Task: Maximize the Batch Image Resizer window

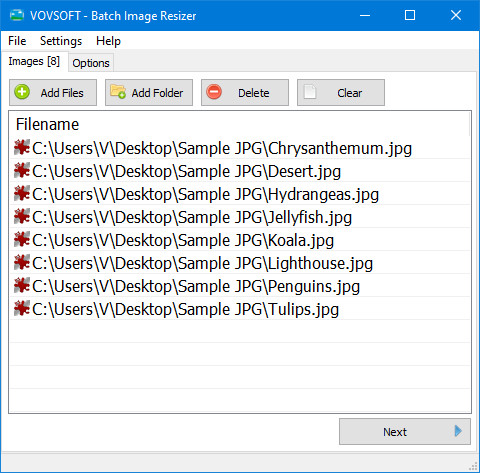Action: (x=410, y=15)
